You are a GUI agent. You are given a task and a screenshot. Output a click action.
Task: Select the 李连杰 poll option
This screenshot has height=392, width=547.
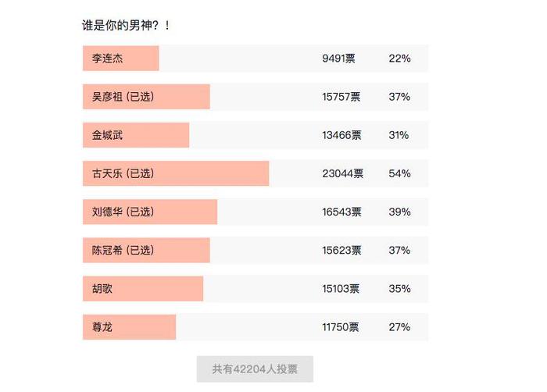[x=256, y=59]
